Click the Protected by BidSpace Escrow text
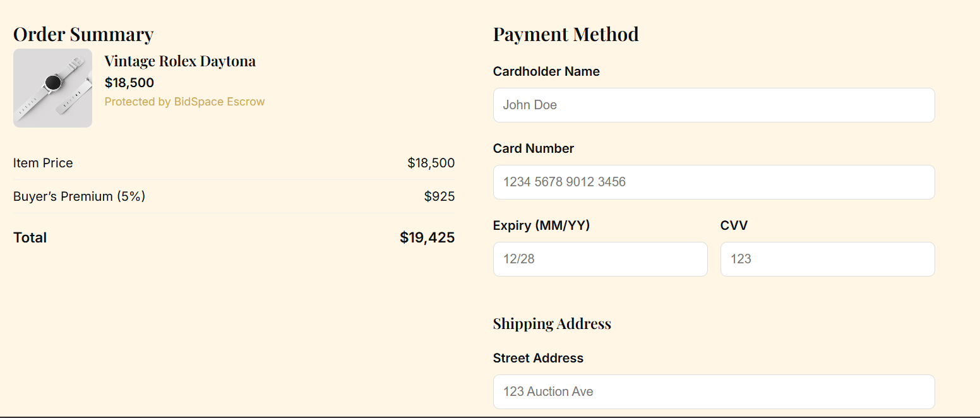The height and width of the screenshot is (418, 980). point(184,102)
